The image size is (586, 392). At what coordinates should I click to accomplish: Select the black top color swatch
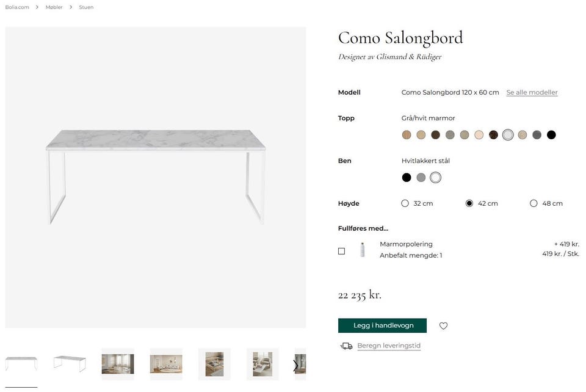[551, 135]
